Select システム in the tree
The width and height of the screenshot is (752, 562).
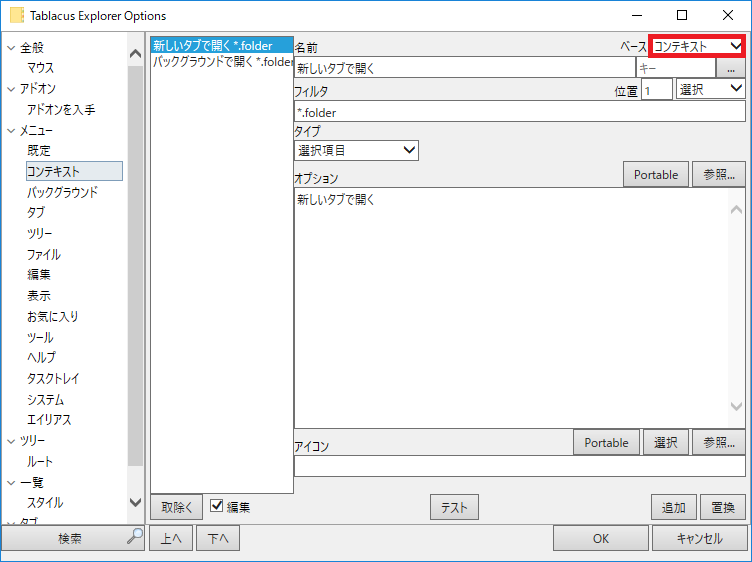tap(45, 399)
